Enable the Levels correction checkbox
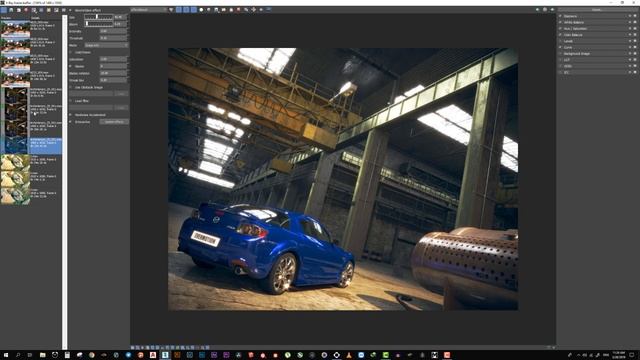 [x=560, y=41]
